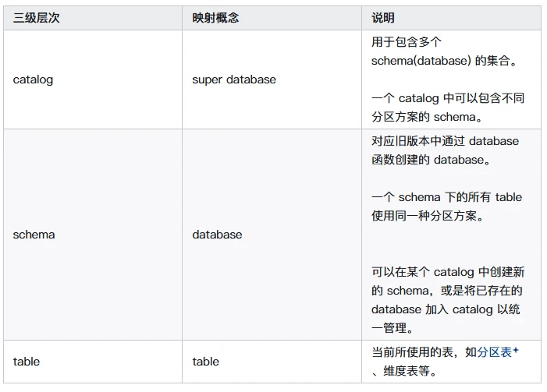Select the sentence about 使用同一种分区方案
Viewport: 547px width, 392px height.
point(446,207)
